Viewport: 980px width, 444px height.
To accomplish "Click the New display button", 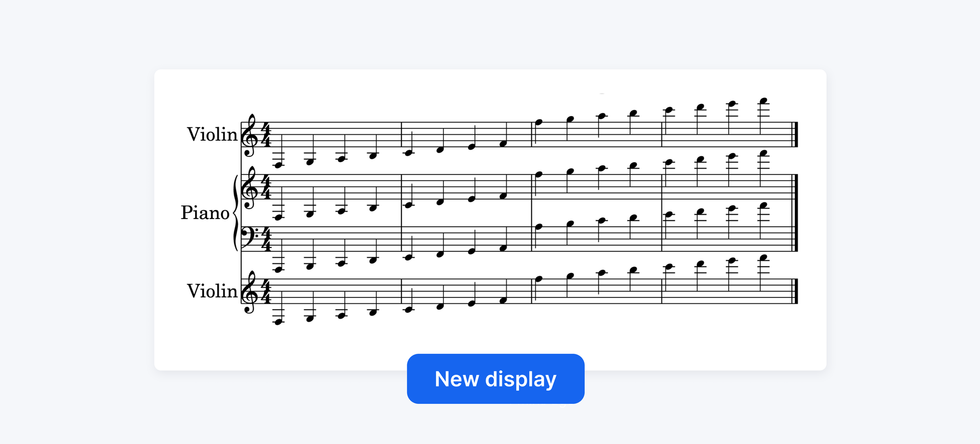I will (x=495, y=379).
